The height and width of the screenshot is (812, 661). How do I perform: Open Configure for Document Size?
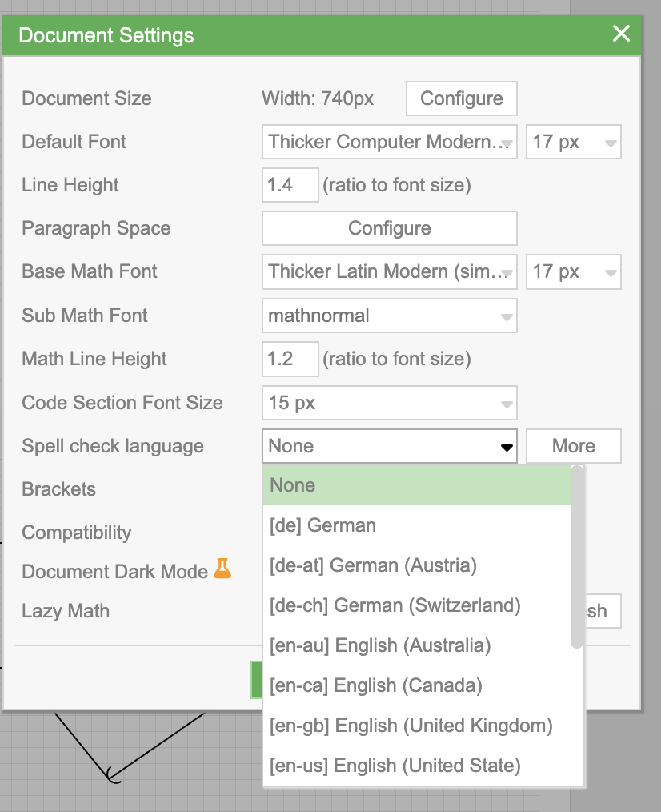[x=461, y=98]
